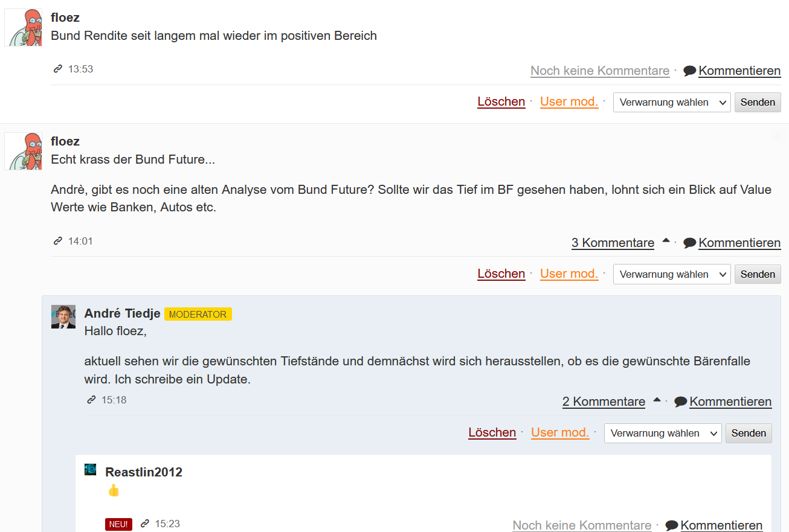Screen dimensions: 789x532
Task: Click the red NEU! badge
Action: [x=118, y=524]
